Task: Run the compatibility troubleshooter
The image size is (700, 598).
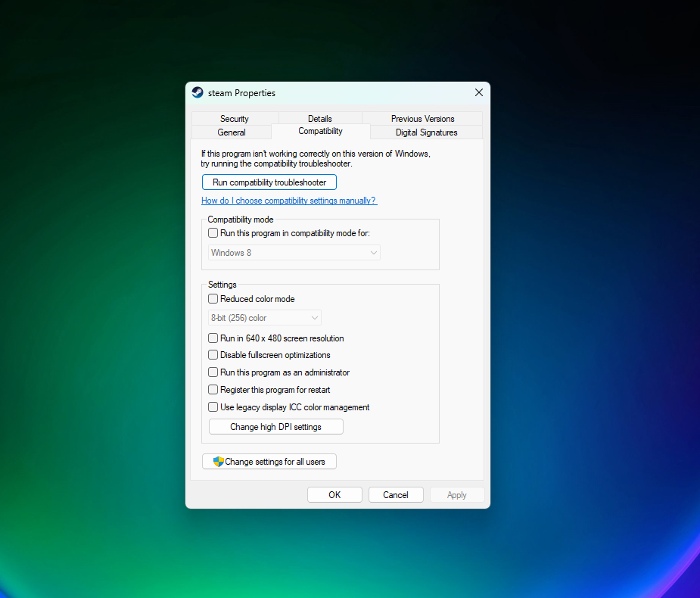Action: pos(269,182)
